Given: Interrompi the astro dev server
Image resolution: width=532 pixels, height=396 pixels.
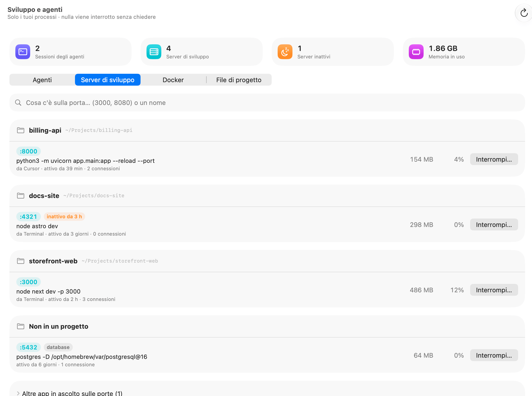Looking at the screenshot, I should tap(494, 224).
